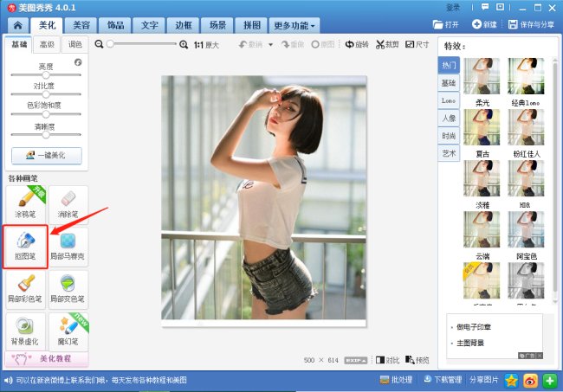Toggle the 原图 original image option

click(x=323, y=44)
